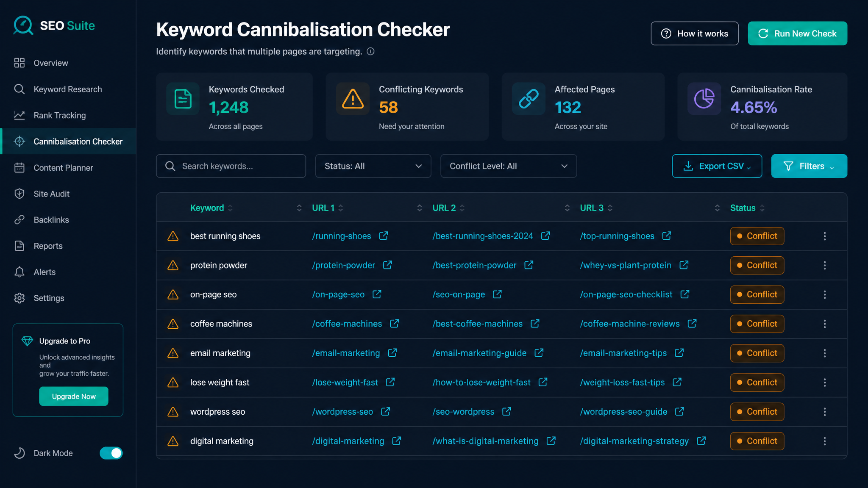This screenshot has width=868, height=488.
Task: Click the Run New Check button
Action: [x=797, y=33]
